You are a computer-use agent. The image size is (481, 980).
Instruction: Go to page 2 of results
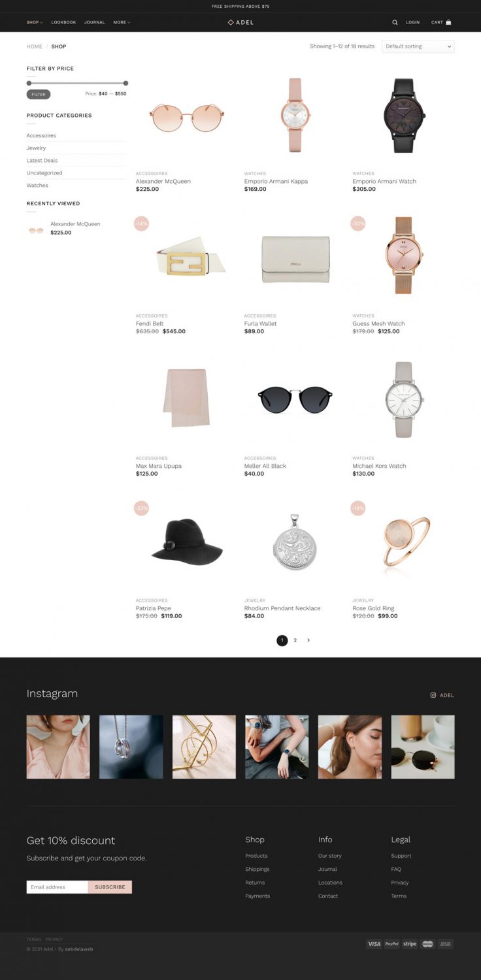[295, 640]
